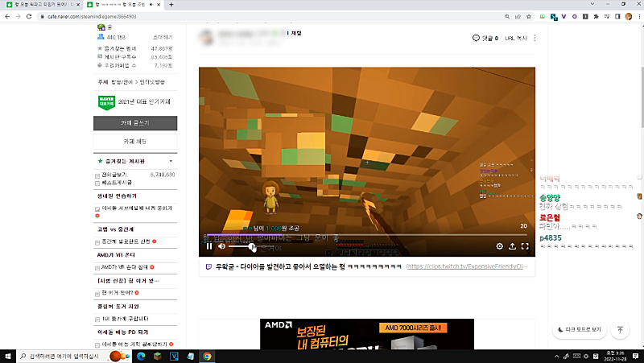Open the 중간계 발로란트 신청 board
This screenshot has height=363, width=644.
(x=126, y=241)
